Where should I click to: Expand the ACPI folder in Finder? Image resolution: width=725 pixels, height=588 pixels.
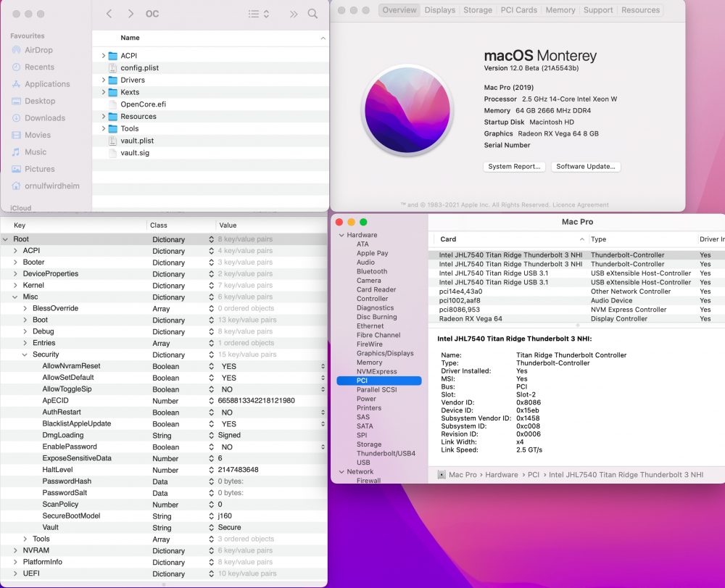point(103,56)
